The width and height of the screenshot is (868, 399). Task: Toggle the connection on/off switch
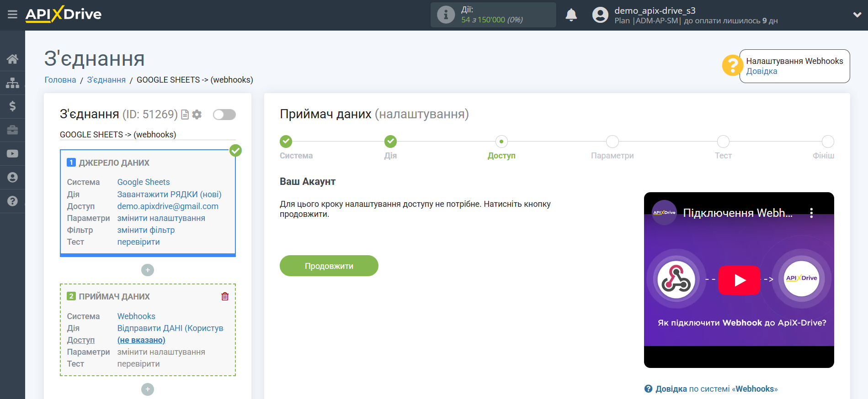pyautogui.click(x=224, y=115)
